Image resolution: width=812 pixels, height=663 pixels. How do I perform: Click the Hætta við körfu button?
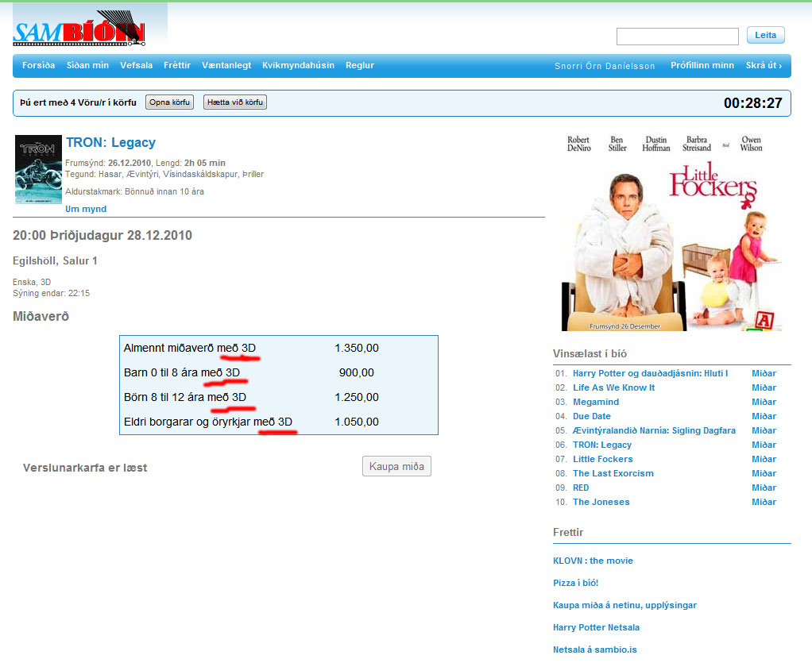click(x=235, y=102)
